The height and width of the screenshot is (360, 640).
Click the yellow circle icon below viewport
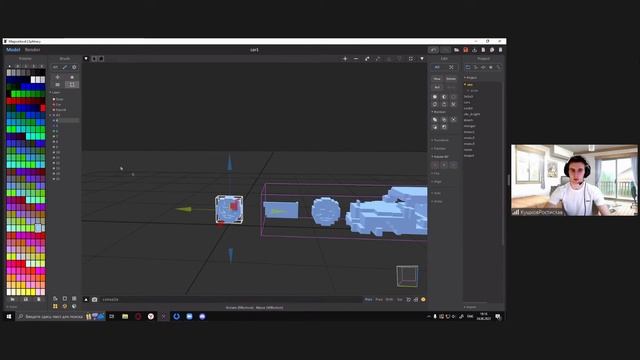(423, 300)
